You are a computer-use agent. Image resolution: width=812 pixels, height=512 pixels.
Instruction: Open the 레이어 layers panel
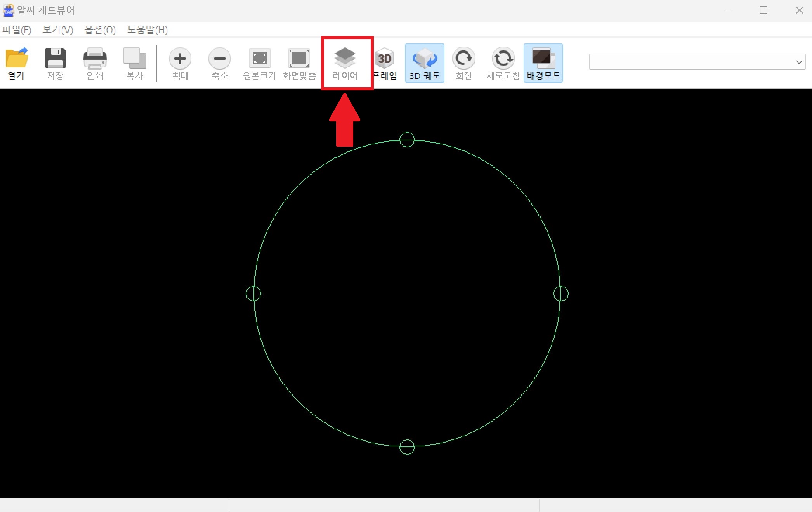click(345, 63)
